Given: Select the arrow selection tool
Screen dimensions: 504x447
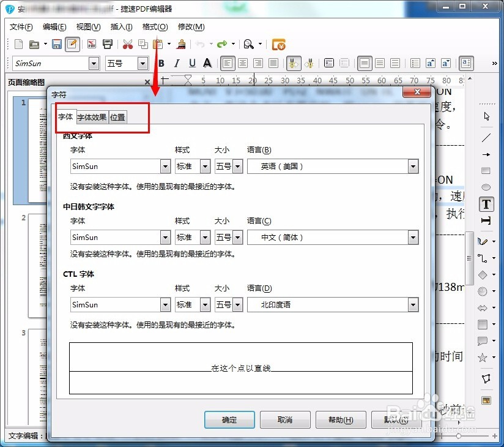Looking at the screenshot, I should pos(486,115).
